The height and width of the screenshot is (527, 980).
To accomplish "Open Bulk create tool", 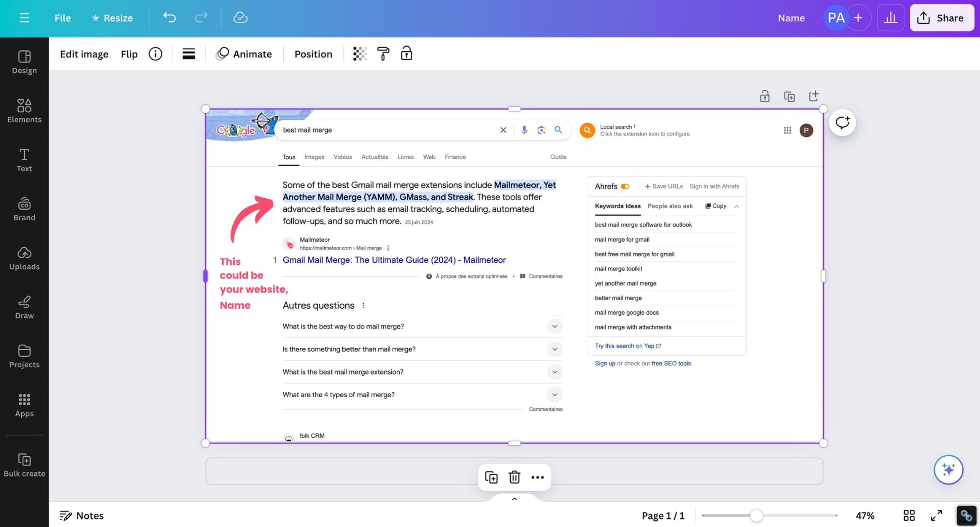I will [x=24, y=465].
